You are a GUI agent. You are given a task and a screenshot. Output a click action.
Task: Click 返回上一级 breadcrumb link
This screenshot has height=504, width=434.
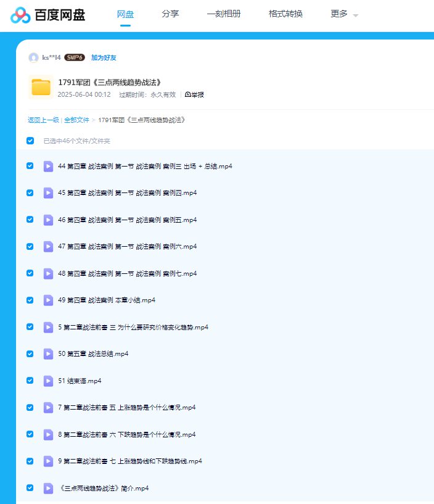pyautogui.click(x=43, y=120)
